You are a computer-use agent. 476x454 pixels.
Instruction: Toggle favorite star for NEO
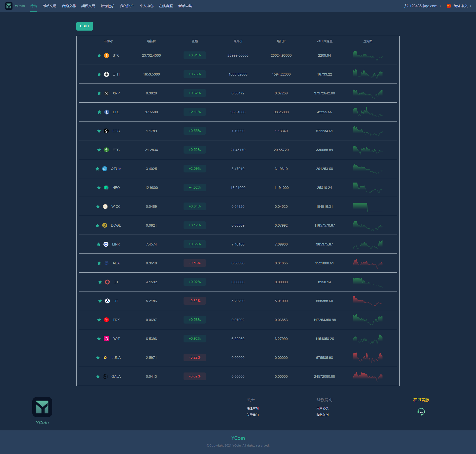point(99,188)
